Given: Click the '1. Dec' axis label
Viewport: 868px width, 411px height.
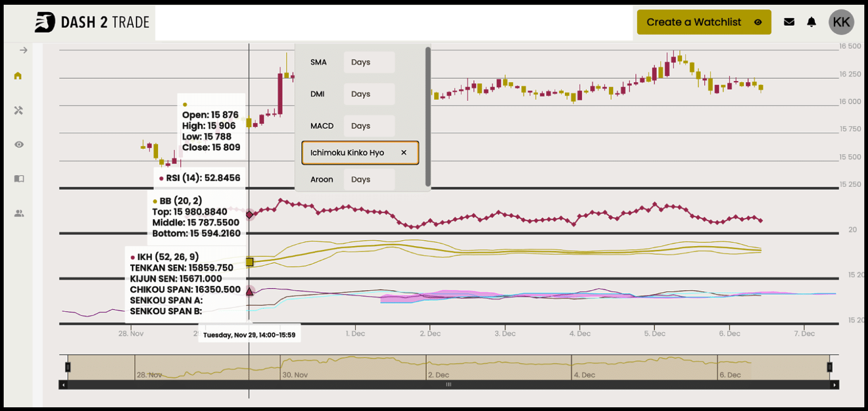Looking at the screenshot, I should pyautogui.click(x=355, y=334).
